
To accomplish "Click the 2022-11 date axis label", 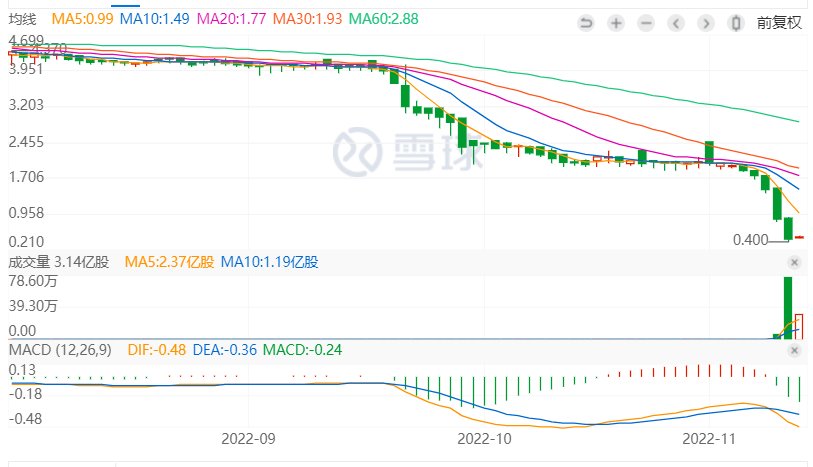I will [x=709, y=439].
